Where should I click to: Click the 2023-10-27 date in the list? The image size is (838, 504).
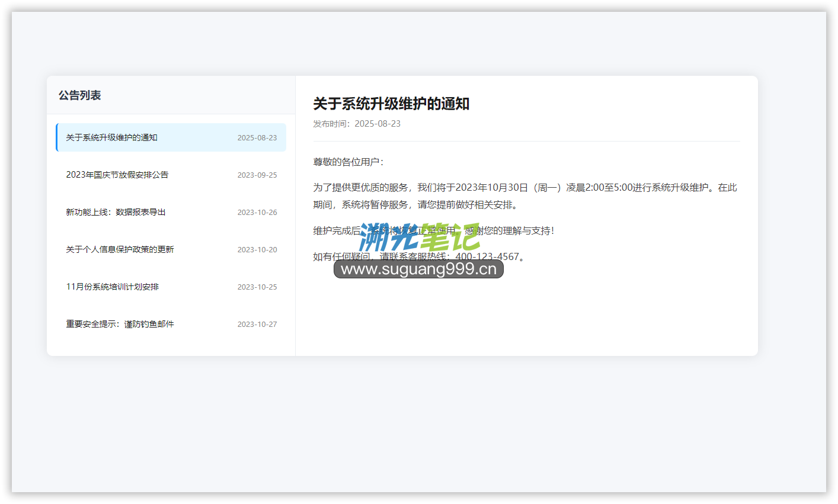(257, 324)
